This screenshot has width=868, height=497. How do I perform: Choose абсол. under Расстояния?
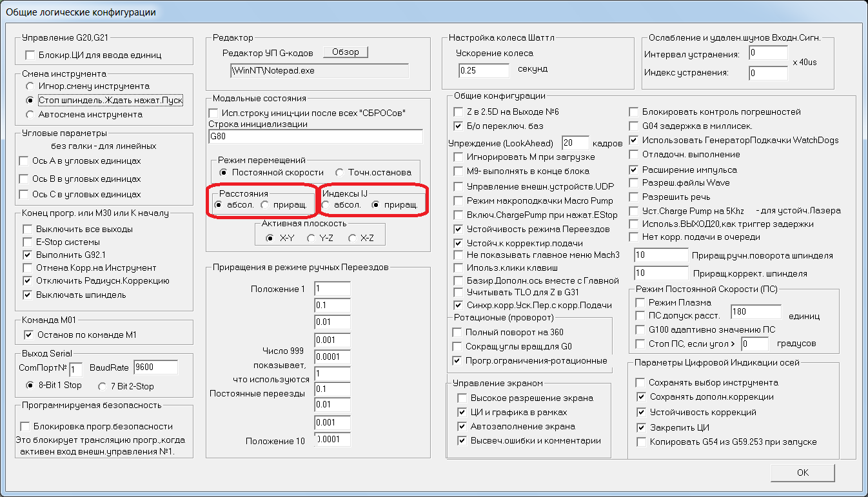click(219, 205)
